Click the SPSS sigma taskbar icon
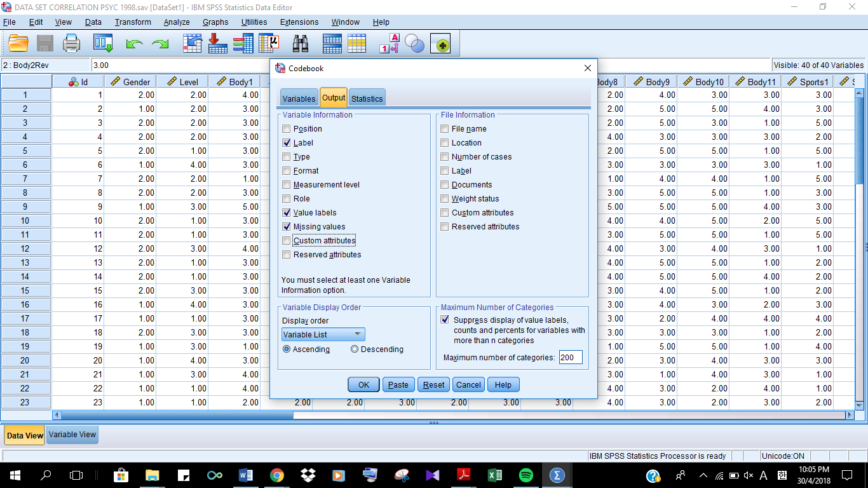This screenshot has height=488, width=868. [x=557, y=475]
